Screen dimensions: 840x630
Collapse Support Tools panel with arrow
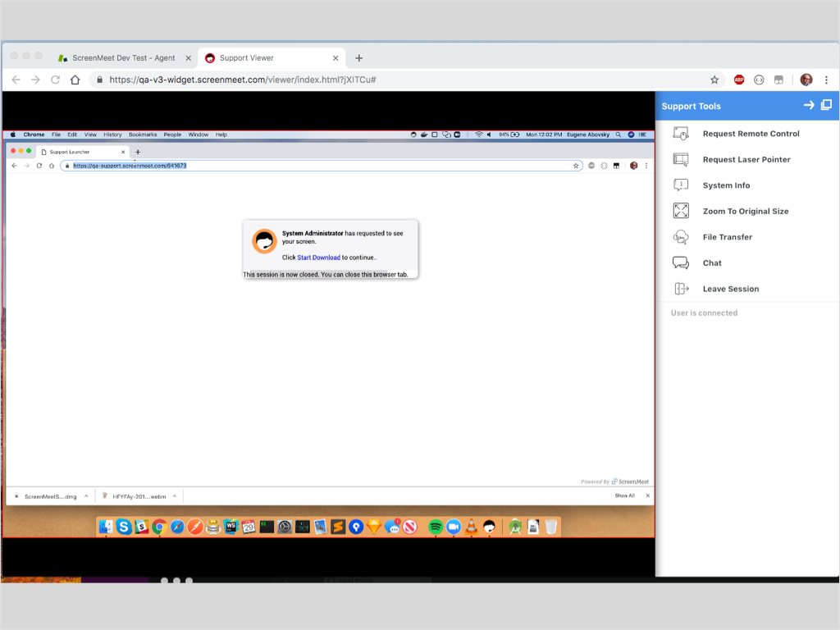click(809, 105)
